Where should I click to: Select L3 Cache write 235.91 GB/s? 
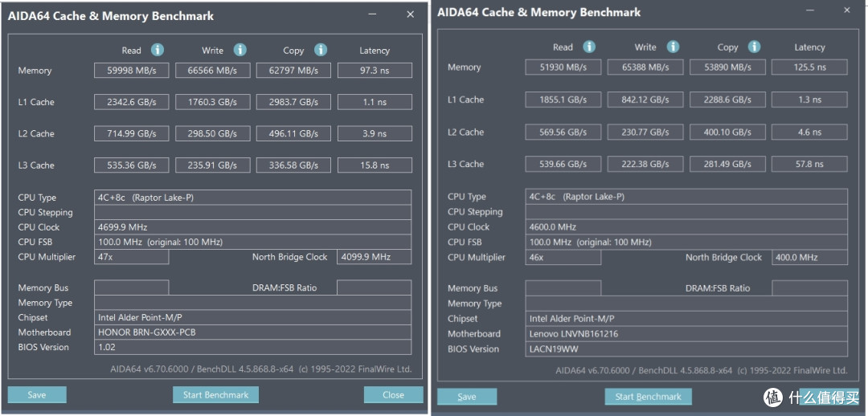point(212,165)
